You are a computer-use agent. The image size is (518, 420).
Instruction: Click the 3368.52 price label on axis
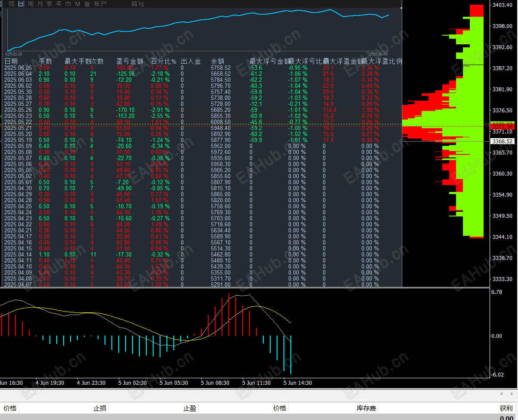502,141
